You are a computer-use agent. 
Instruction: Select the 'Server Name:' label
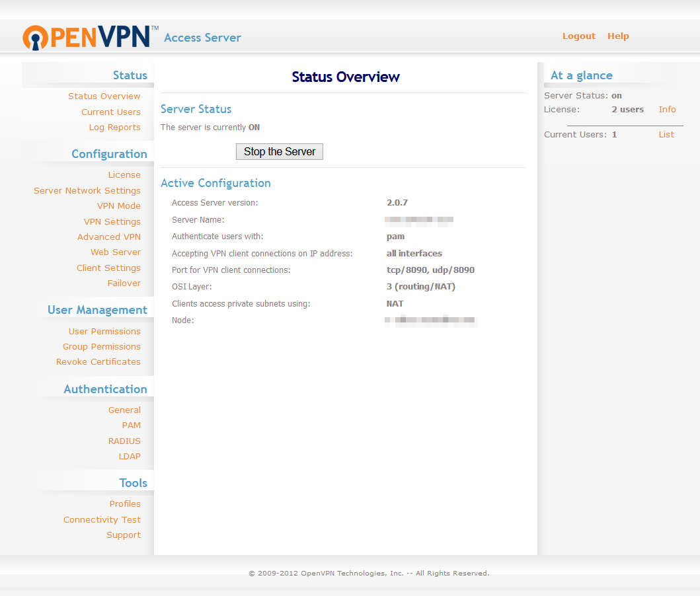click(198, 220)
